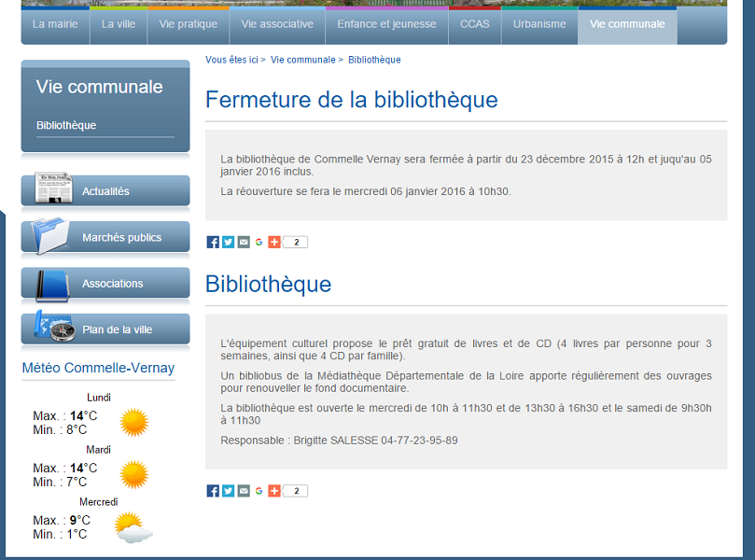The height and width of the screenshot is (560, 755).
Task: Share Bibliothèque article on Facebook
Action: pos(213,491)
